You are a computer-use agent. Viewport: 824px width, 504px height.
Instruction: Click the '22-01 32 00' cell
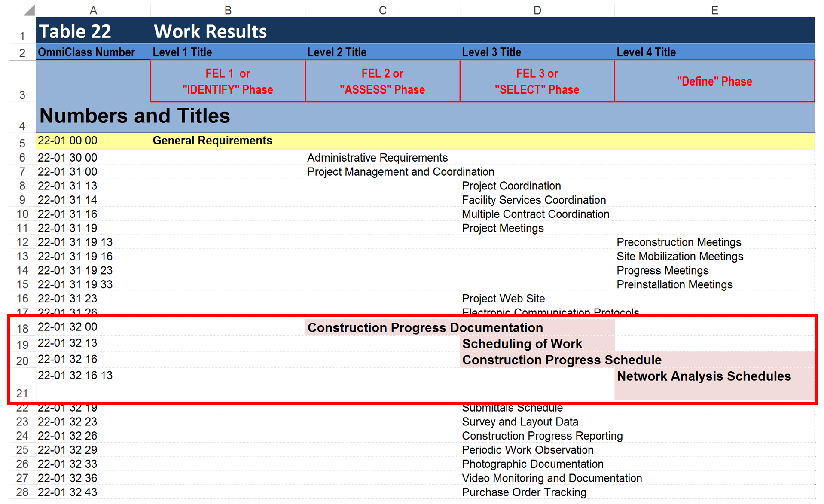click(93, 327)
